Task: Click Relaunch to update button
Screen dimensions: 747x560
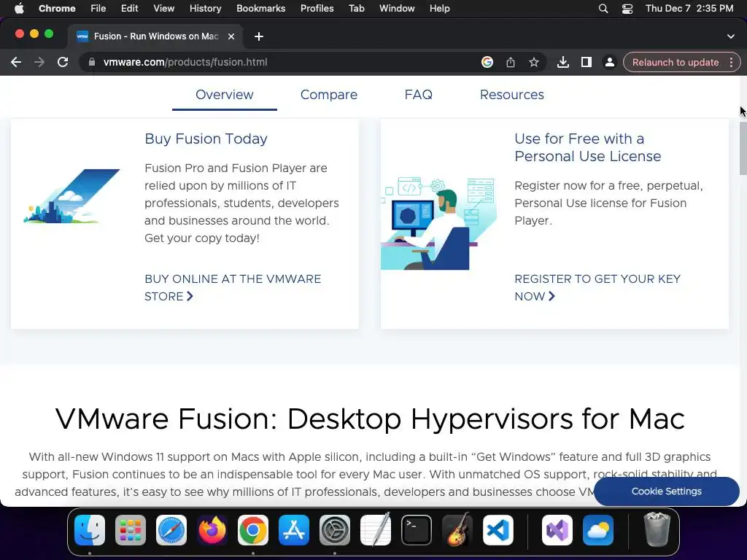Action: [675, 63]
